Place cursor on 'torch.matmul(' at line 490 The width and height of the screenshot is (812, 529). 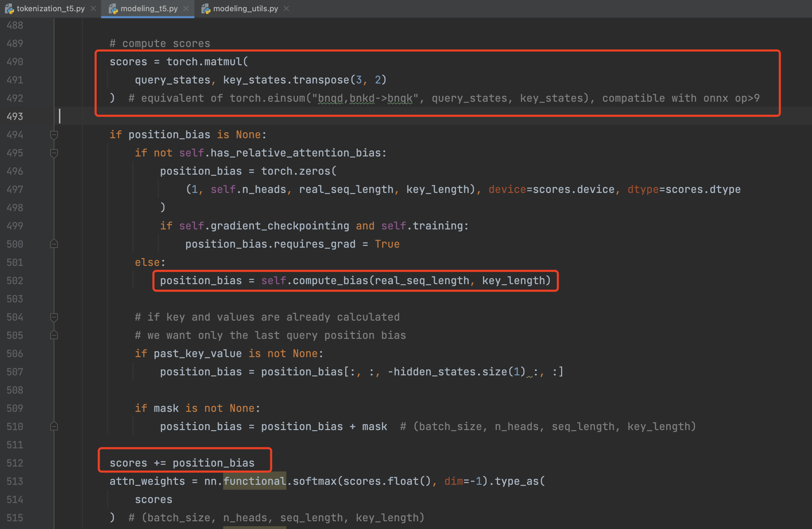pyautogui.click(x=207, y=62)
